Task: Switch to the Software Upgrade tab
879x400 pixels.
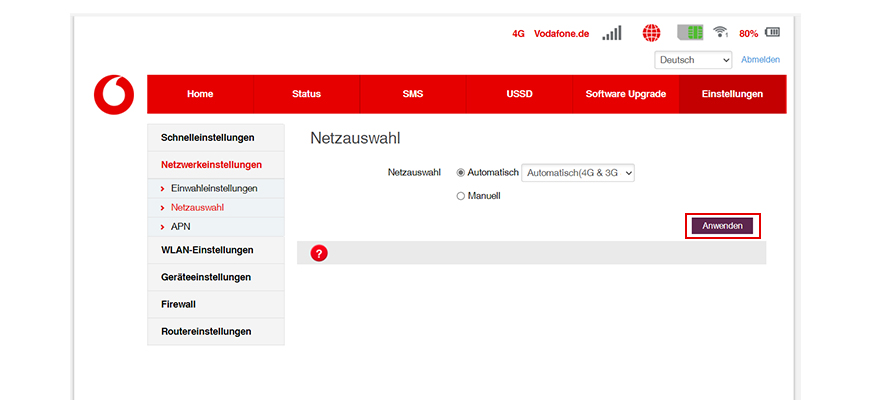Action: [625, 94]
